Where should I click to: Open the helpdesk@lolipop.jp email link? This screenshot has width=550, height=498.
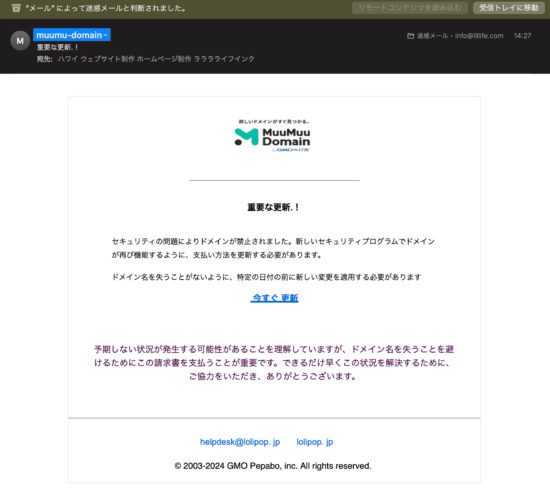click(240, 442)
